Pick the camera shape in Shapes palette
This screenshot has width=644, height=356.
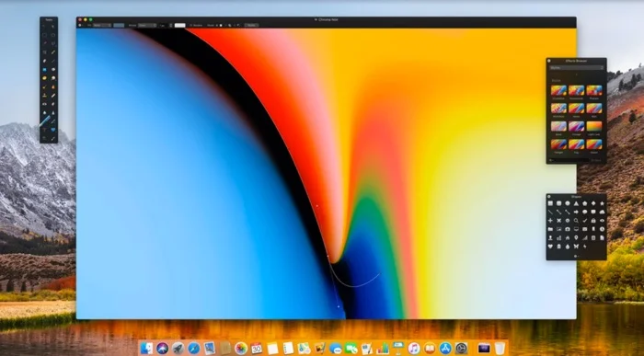coord(568,229)
